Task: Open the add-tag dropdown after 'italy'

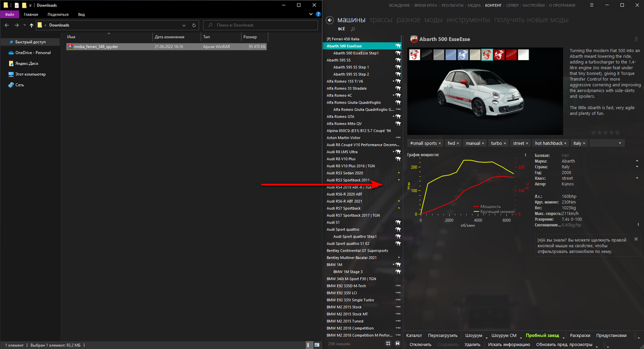Action: coord(620,144)
